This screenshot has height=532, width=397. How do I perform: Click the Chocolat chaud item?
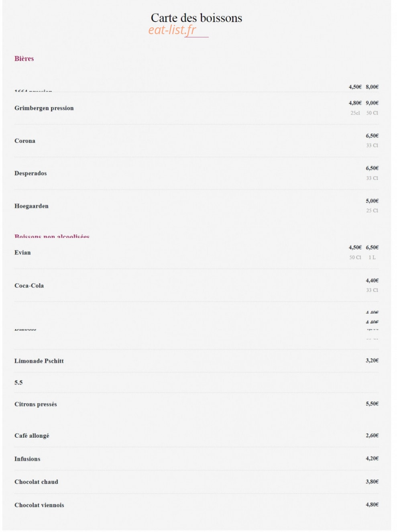coord(36,482)
